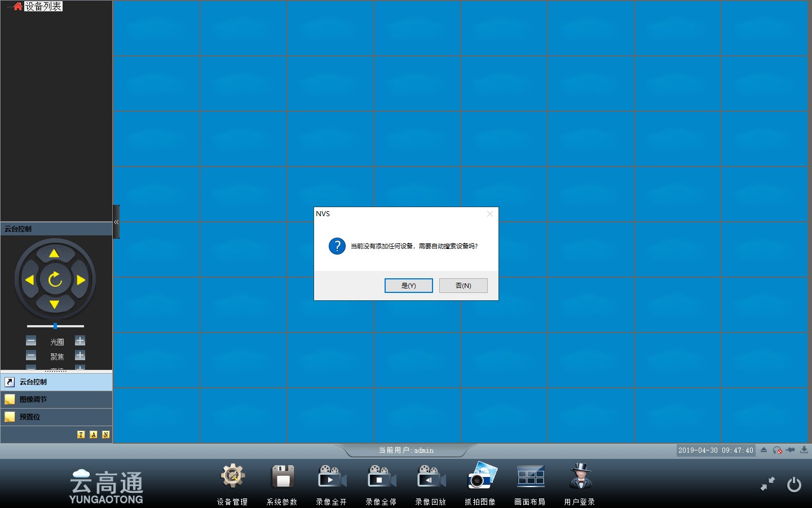Open 设备管理 (device management) gear icon

[232, 477]
